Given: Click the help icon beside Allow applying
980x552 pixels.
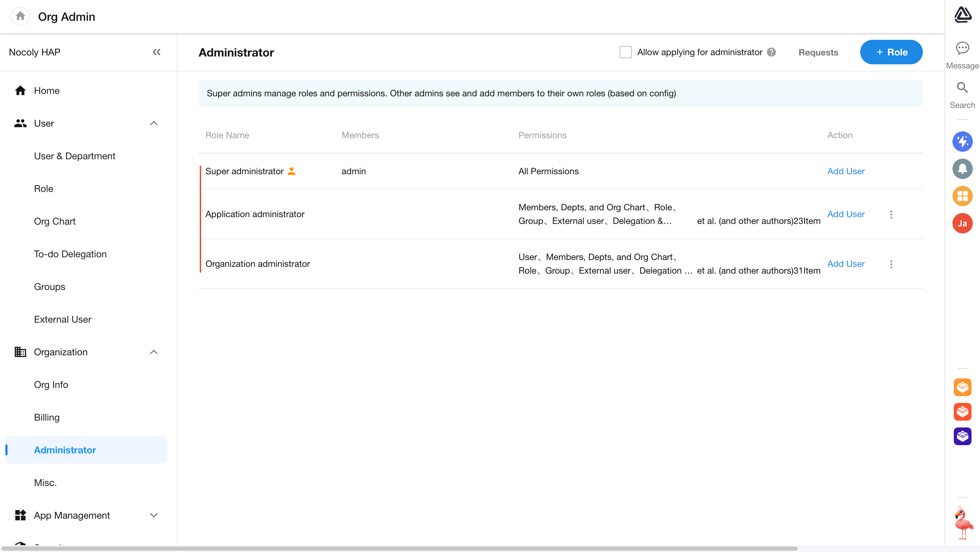Looking at the screenshot, I should point(771,52).
